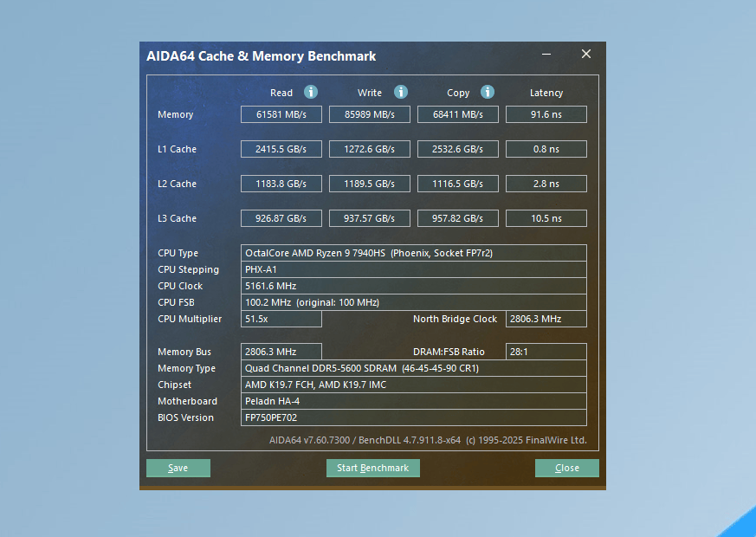Click DRAM:FSB Ratio value 28:1
The image size is (756, 537).
[546, 352]
